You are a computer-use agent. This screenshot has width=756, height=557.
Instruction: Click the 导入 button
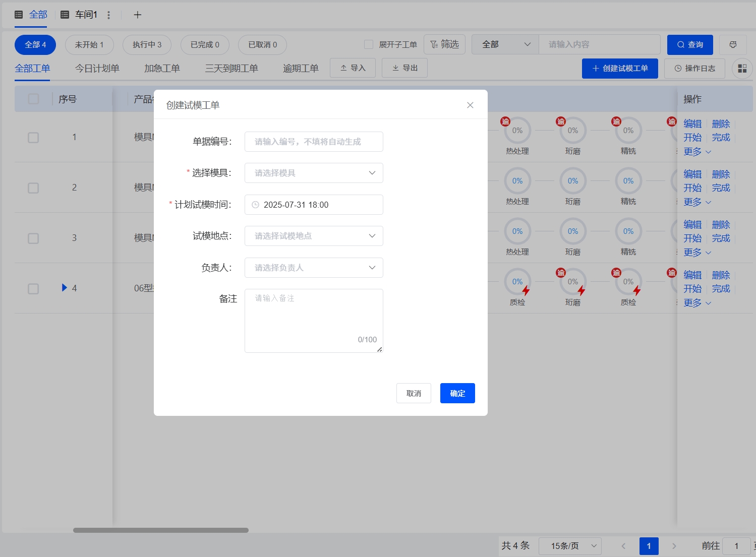click(353, 68)
